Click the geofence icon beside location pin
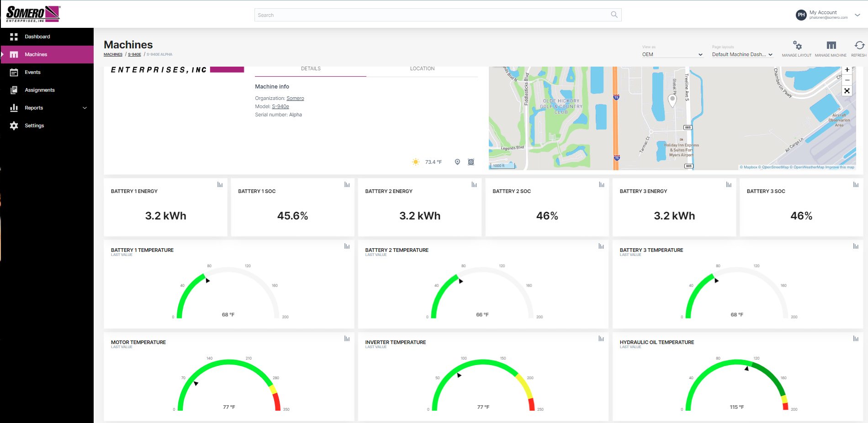Viewport: 868px width, 423px height. (x=471, y=162)
